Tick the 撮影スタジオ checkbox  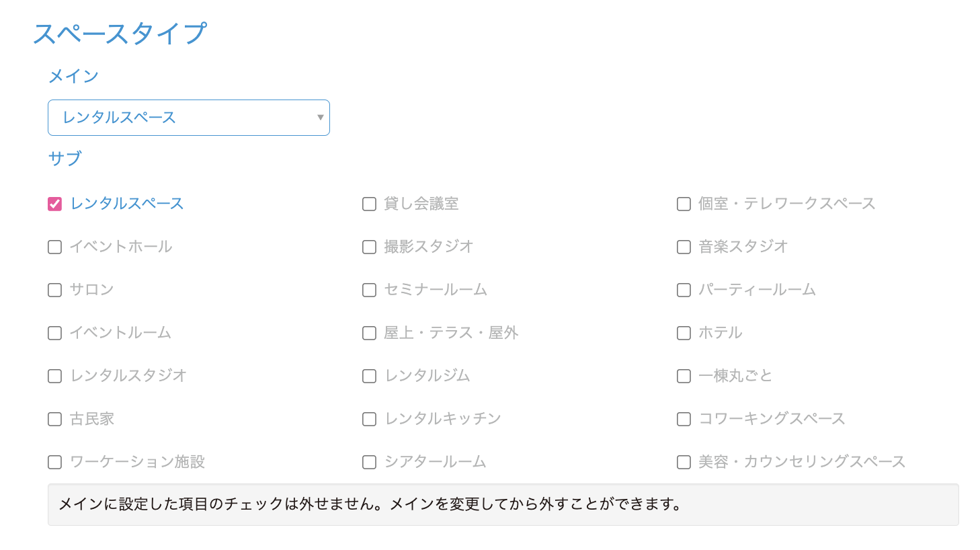[x=369, y=247]
